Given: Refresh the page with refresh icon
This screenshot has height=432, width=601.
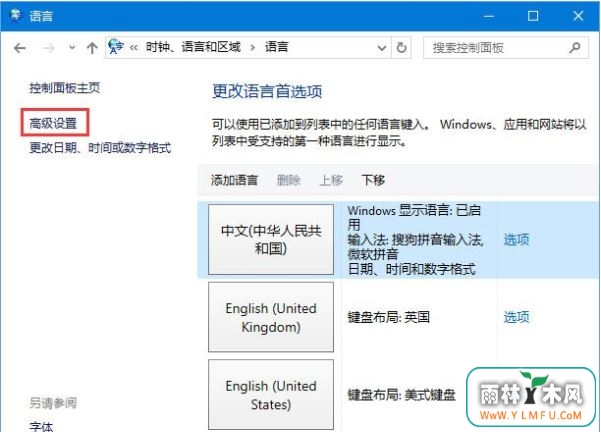Looking at the screenshot, I should (401, 48).
